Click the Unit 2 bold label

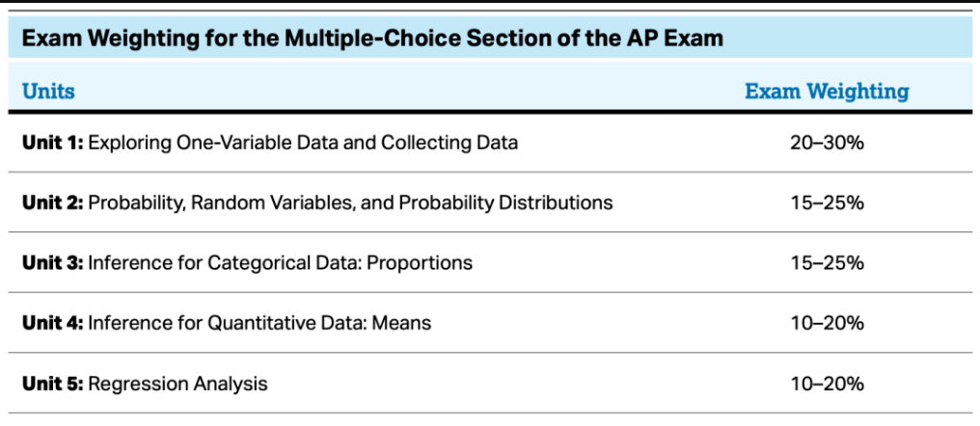pyautogui.click(x=52, y=203)
